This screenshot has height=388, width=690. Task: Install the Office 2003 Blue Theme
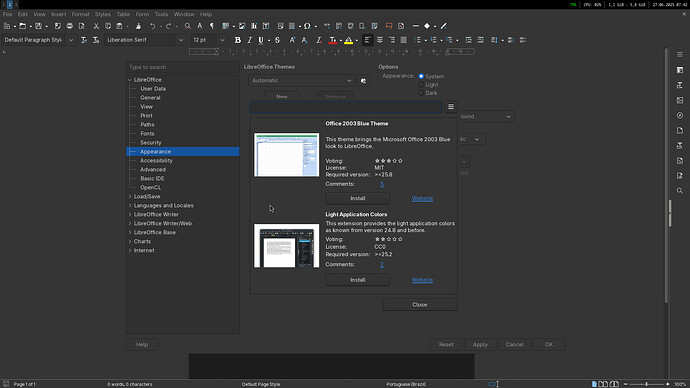358,198
